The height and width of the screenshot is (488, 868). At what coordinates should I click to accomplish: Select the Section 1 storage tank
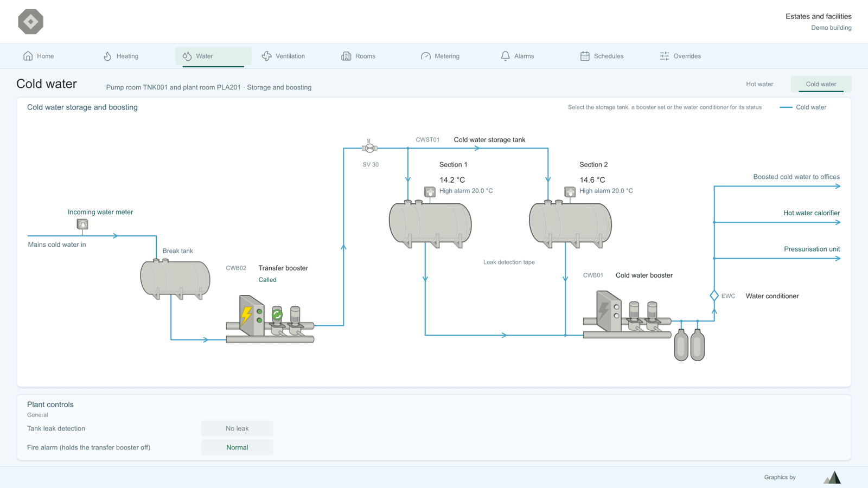(x=430, y=224)
